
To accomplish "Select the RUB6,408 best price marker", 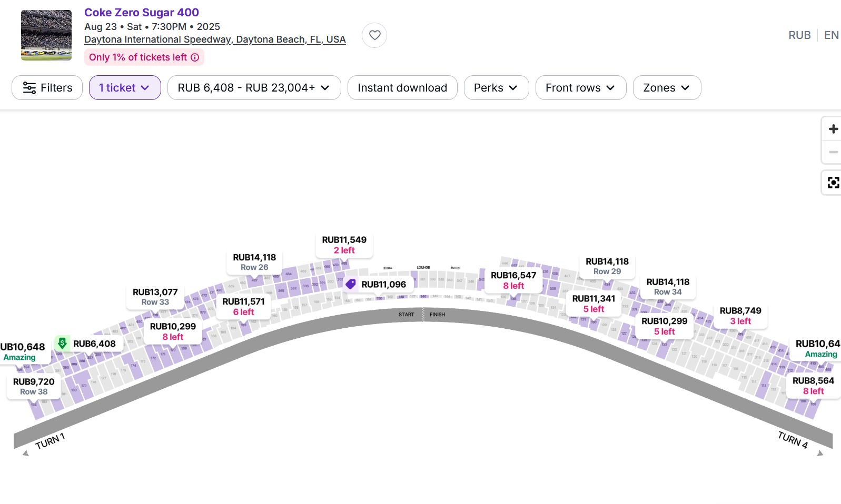I will tap(88, 344).
